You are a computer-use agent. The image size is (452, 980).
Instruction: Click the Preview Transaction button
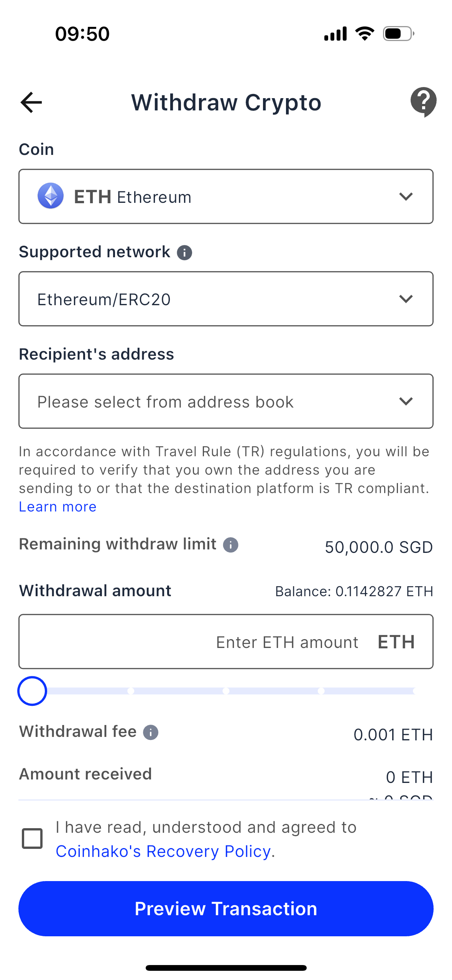[x=226, y=909]
